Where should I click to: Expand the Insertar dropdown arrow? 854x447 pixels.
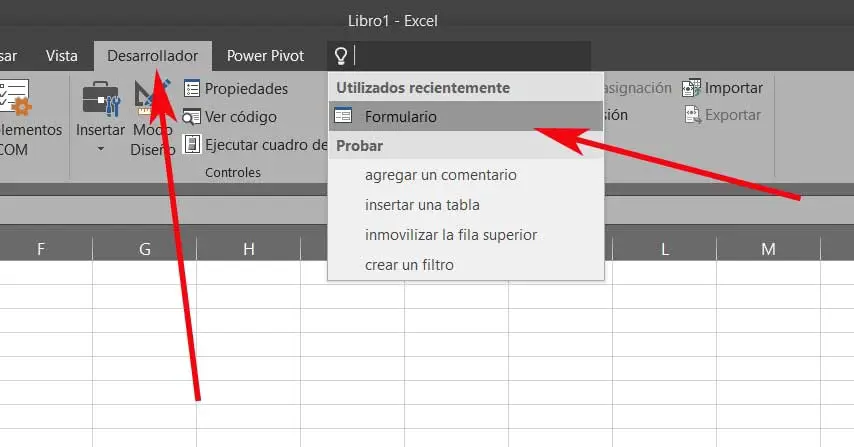click(x=101, y=149)
